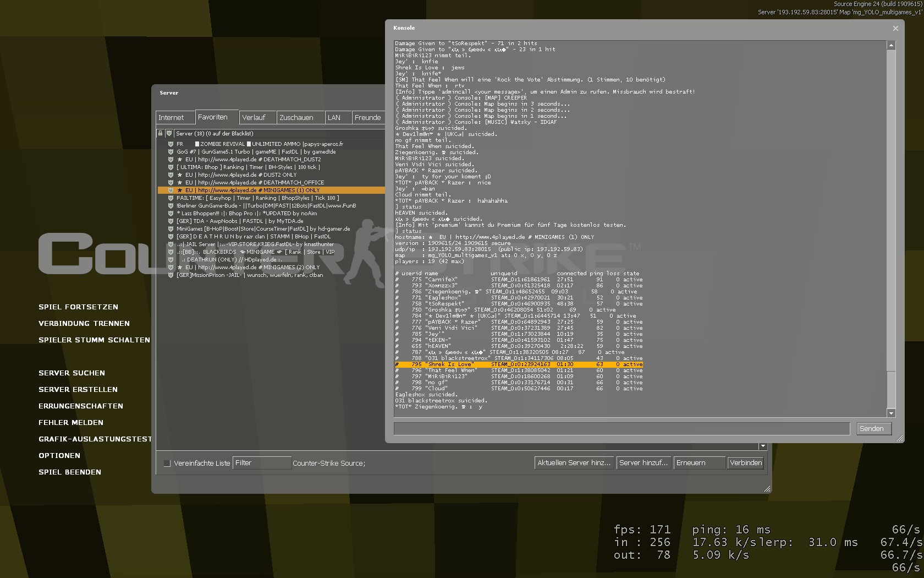Click the Server browser resize grip
Viewport: 924px width, 578px height.
[x=767, y=488]
